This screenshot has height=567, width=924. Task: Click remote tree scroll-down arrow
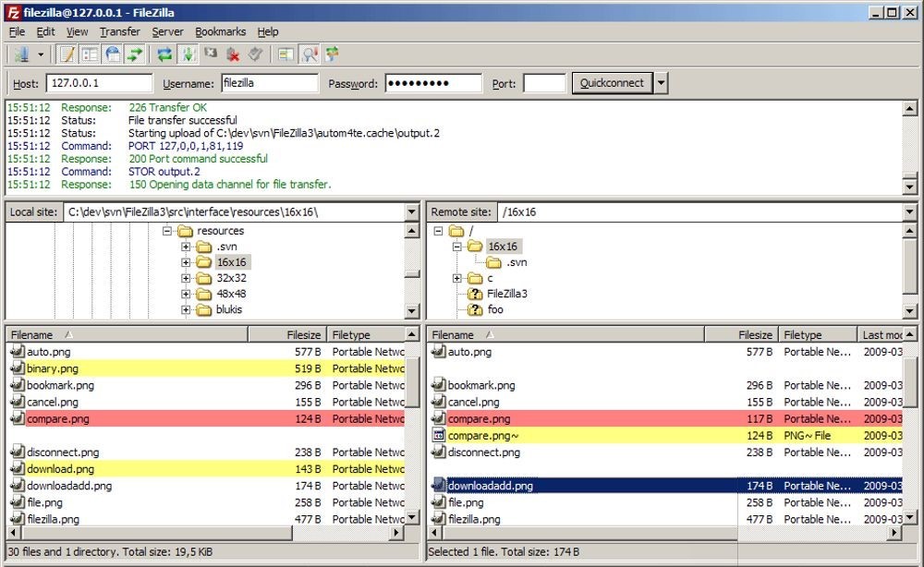[909, 311]
